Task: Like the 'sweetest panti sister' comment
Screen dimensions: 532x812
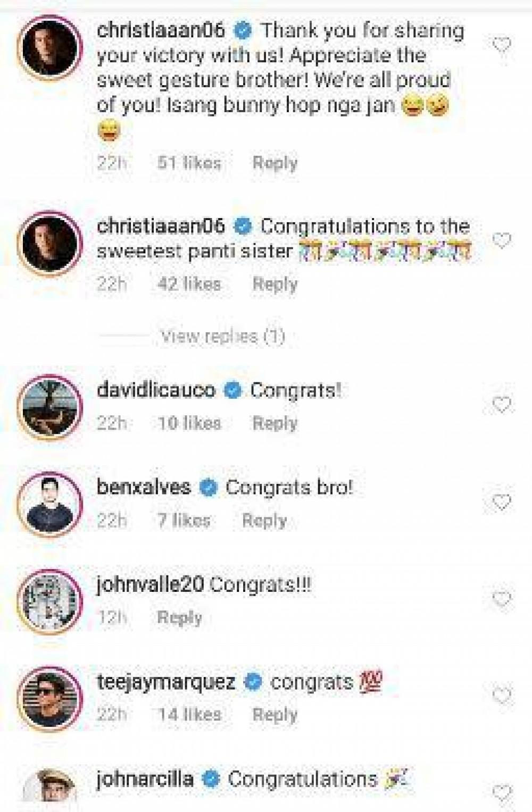Action: pyautogui.click(x=501, y=240)
